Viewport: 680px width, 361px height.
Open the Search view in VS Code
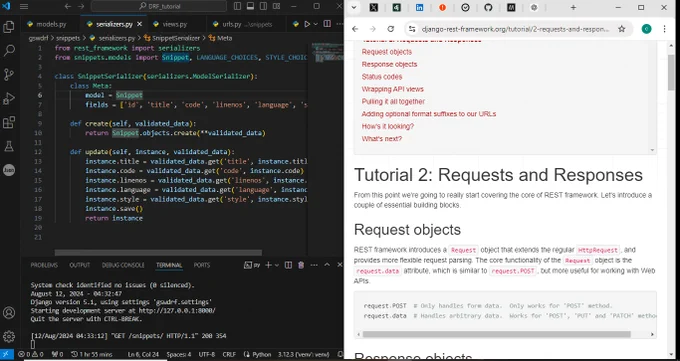tap(9, 50)
